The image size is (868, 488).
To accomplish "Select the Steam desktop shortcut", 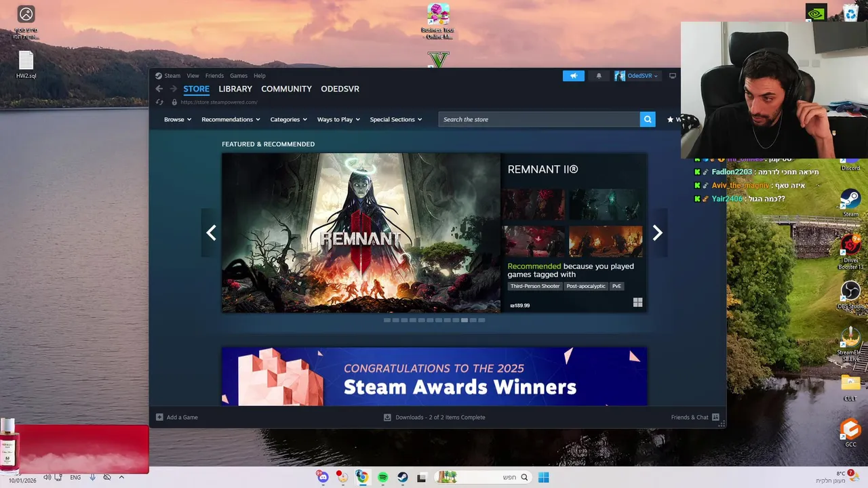I will click(850, 203).
